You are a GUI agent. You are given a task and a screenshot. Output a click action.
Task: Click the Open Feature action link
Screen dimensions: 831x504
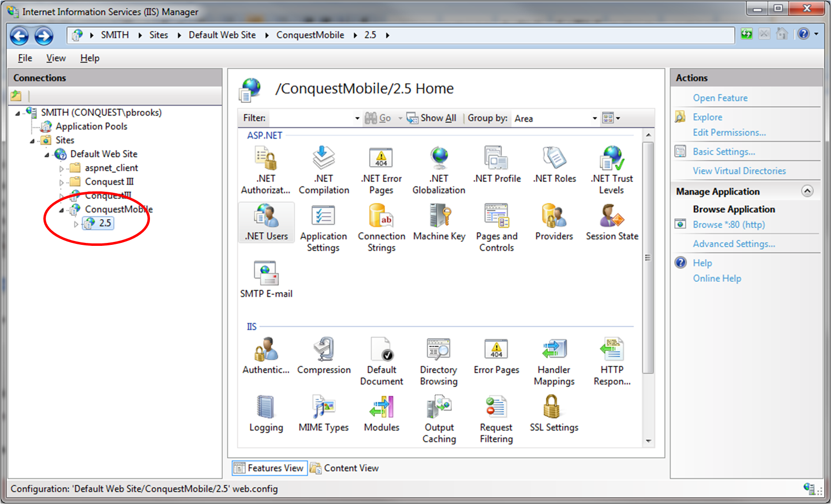coord(720,98)
